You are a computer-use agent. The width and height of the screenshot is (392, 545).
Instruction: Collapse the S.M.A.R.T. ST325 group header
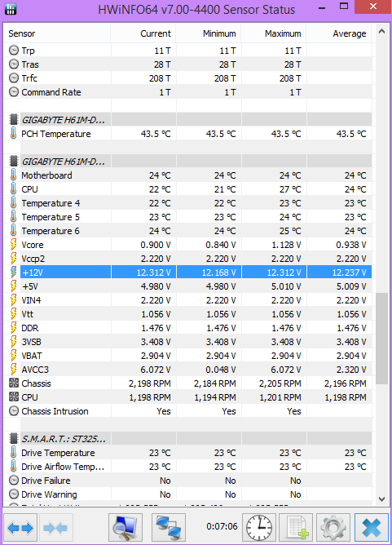(x=187, y=439)
